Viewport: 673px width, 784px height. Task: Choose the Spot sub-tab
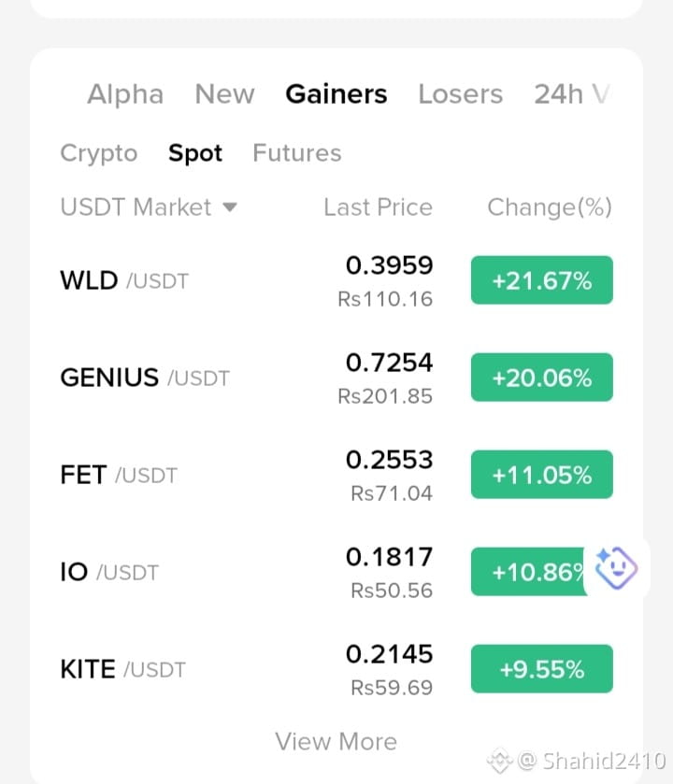(195, 153)
